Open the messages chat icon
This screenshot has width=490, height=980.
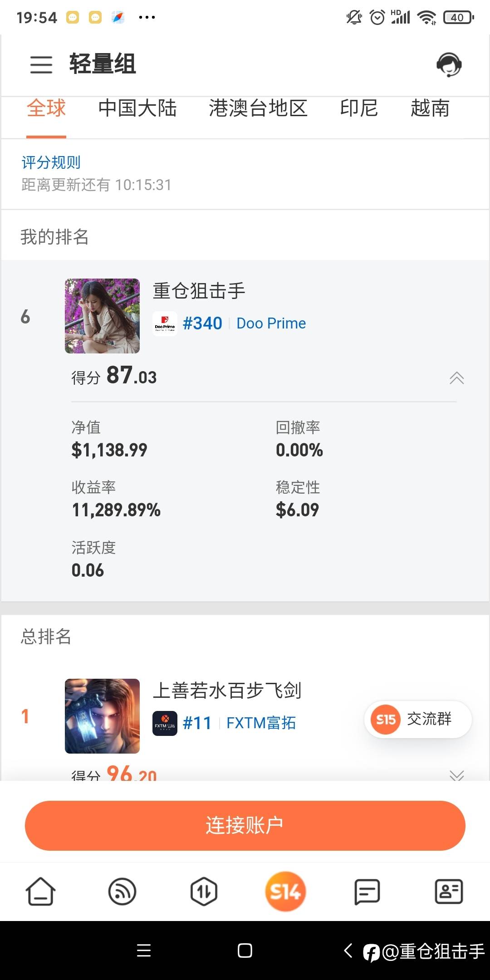367,892
